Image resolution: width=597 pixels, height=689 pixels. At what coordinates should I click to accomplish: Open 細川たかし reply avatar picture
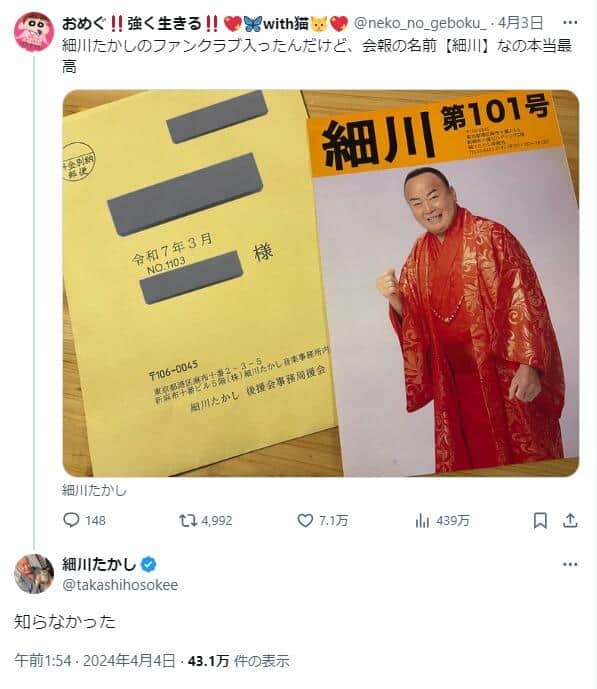point(34,574)
